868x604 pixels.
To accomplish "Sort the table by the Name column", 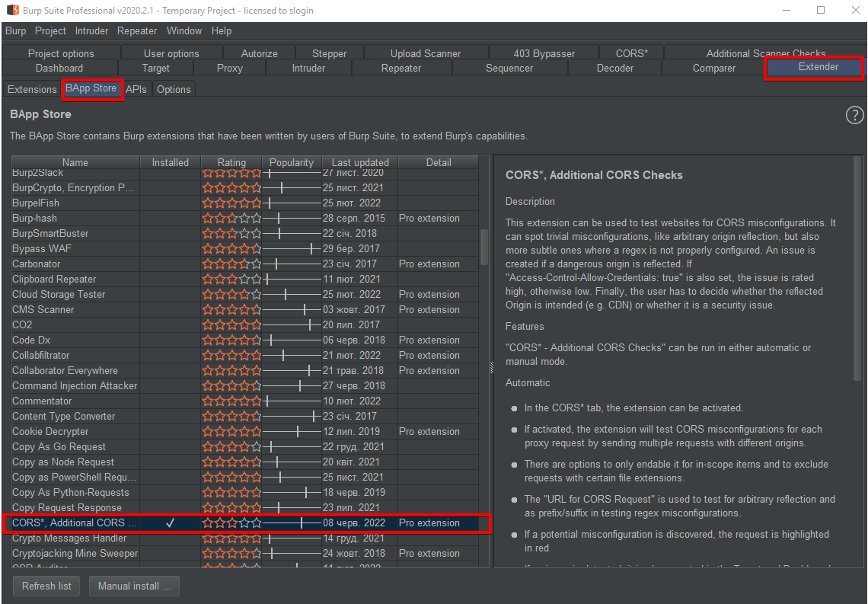I will point(75,162).
